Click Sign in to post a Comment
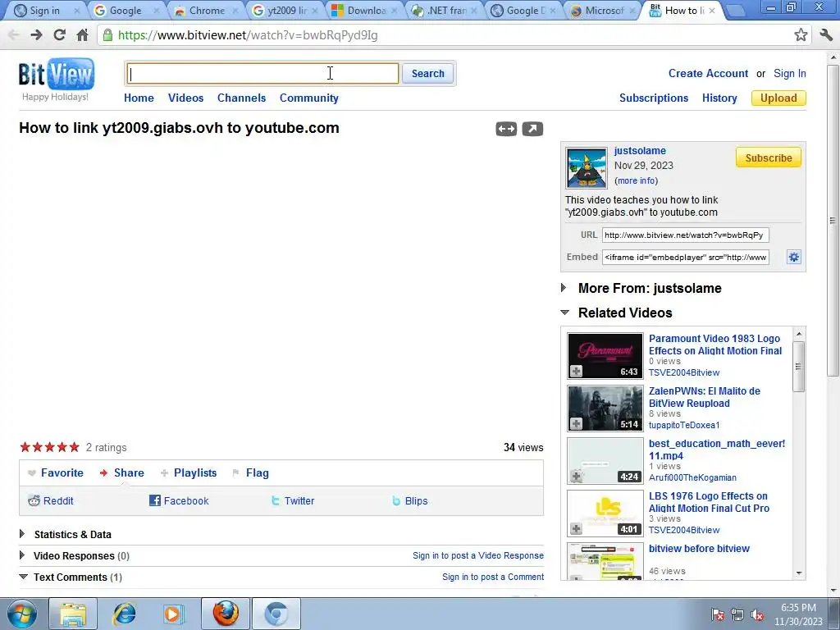840x630 pixels. point(493,577)
